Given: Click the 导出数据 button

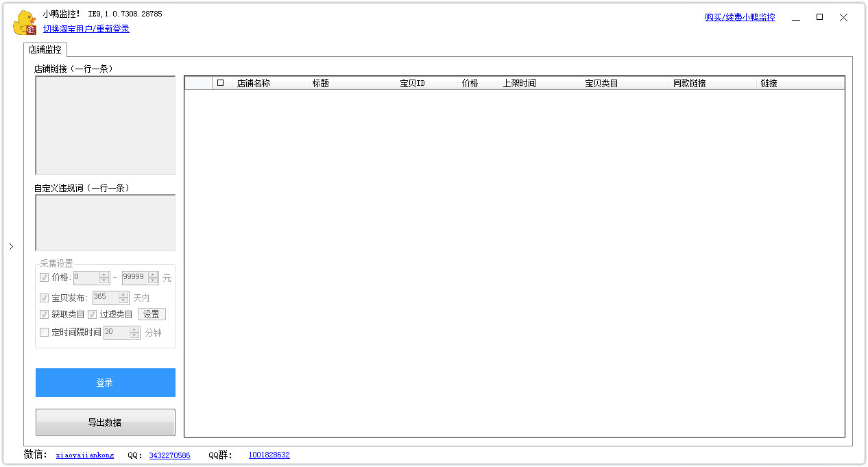Looking at the screenshot, I should [x=106, y=422].
